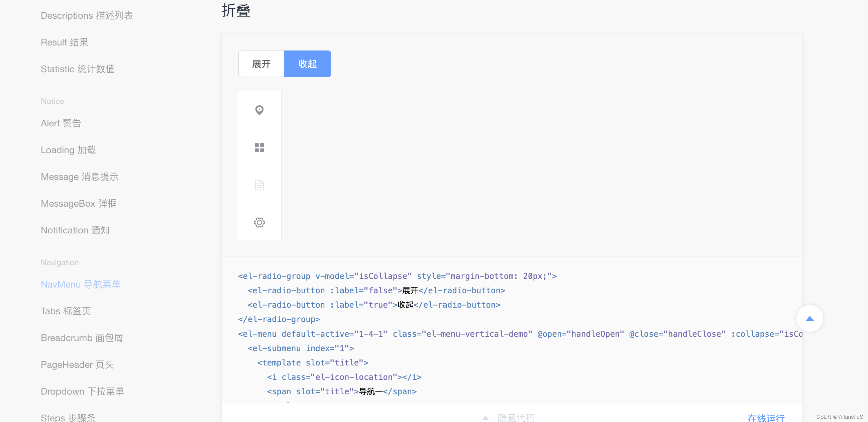This screenshot has width=868, height=422.
Task: Click the closing </el-radio-group> code line
Action: tap(279, 319)
